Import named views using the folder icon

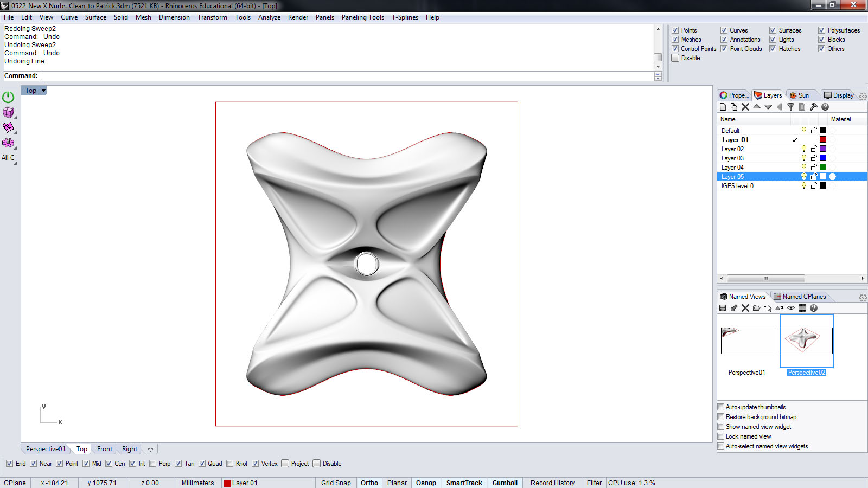coord(757,308)
